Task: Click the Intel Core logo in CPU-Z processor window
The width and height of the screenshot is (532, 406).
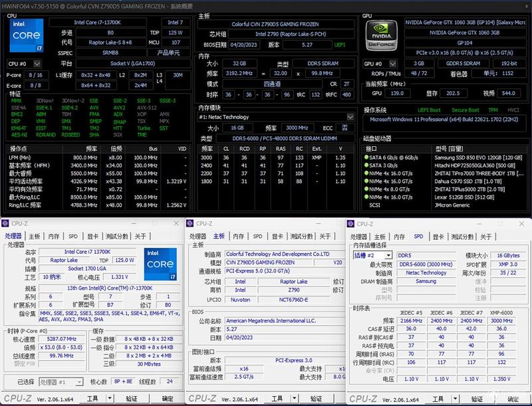Action: pos(160,264)
